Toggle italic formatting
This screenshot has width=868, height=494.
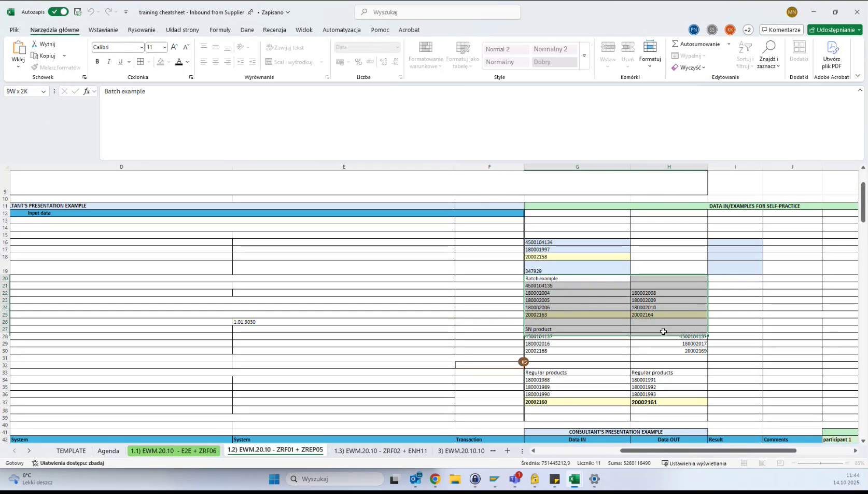pos(109,61)
